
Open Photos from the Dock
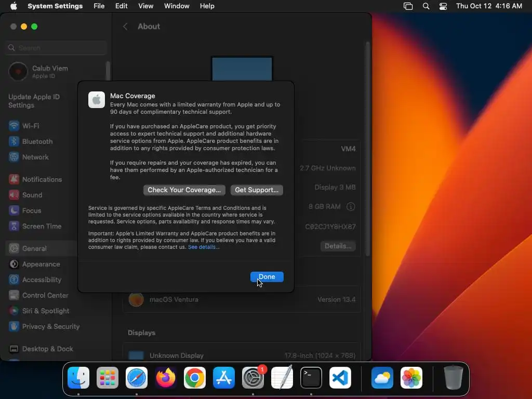click(x=411, y=377)
